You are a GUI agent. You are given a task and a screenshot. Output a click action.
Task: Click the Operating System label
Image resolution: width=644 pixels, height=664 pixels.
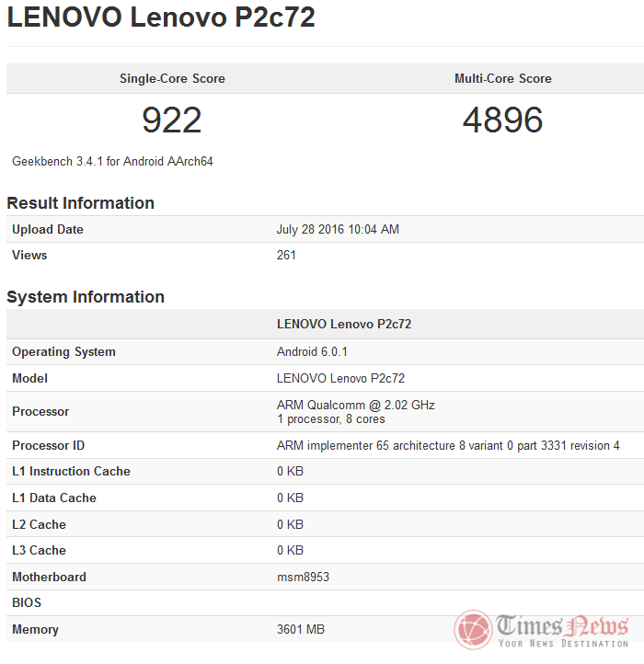63,352
